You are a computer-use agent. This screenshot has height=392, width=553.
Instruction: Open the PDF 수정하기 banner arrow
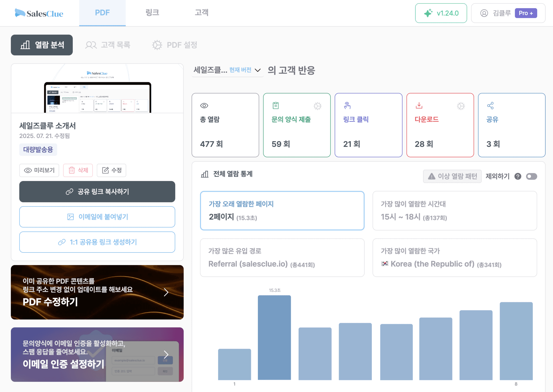(x=166, y=292)
